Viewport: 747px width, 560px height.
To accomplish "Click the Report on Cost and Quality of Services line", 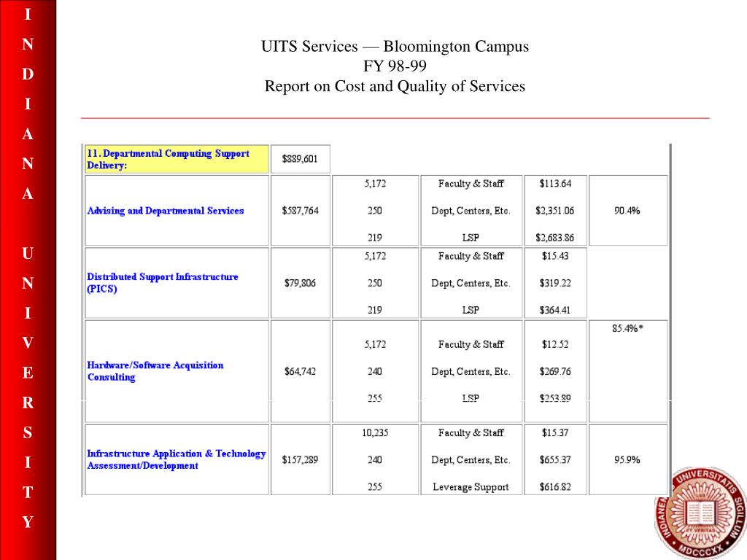I will click(395, 86).
